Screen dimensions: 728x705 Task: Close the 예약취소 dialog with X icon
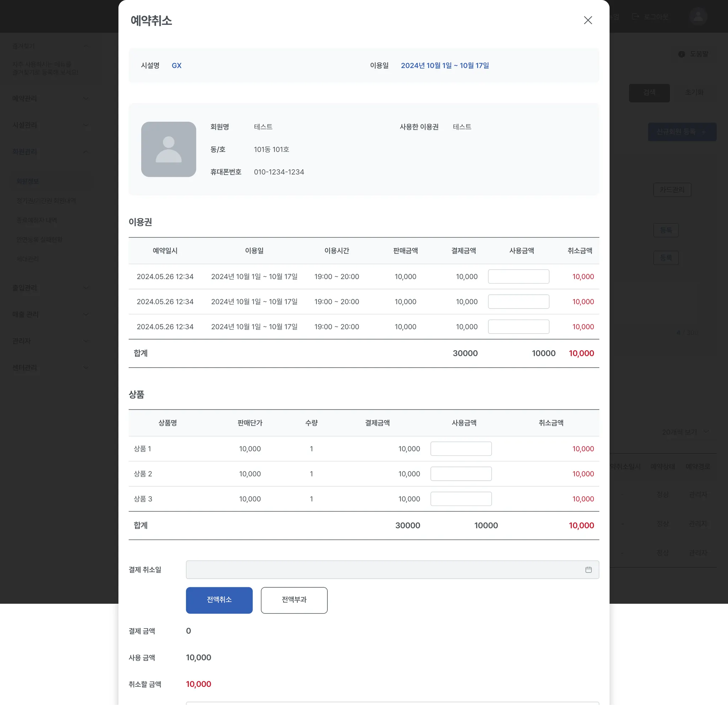coord(588,20)
